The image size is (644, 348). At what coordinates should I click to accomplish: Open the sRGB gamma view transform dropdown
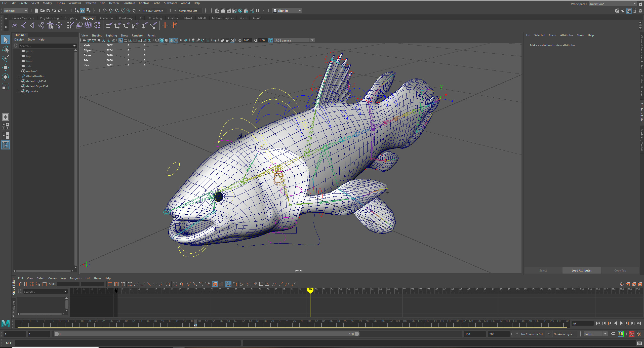(x=294, y=40)
